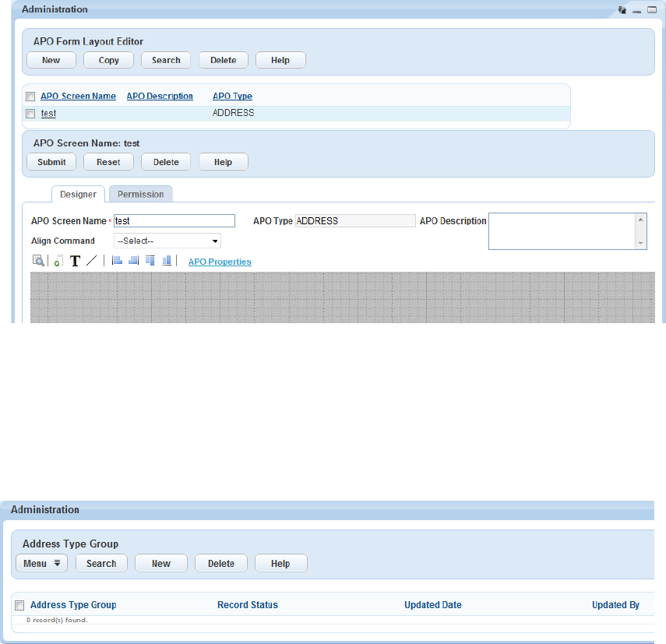Click the align bottom icon

[167, 261]
